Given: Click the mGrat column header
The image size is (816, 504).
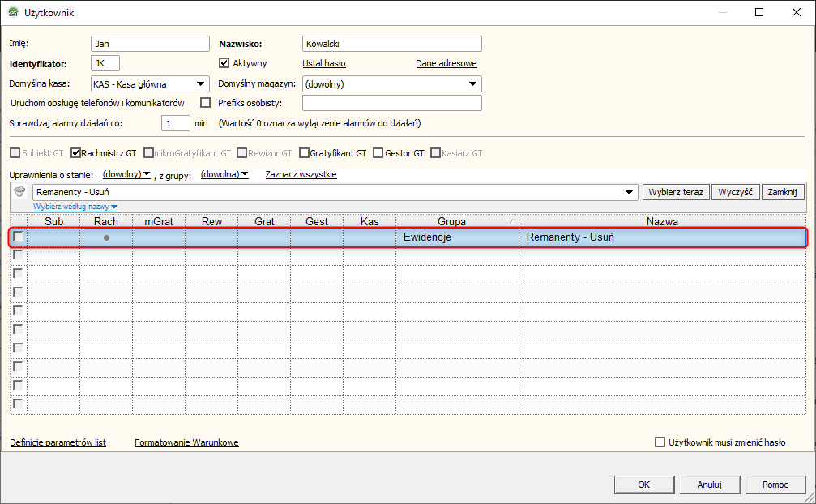Looking at the screenshot, I should coord(159,221).
